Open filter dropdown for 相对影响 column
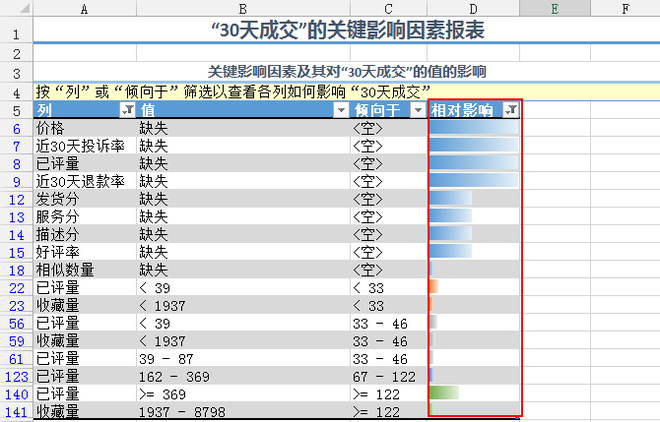This screenshot has height=422, width=660. pyautogui.click(x=511, y=110)
